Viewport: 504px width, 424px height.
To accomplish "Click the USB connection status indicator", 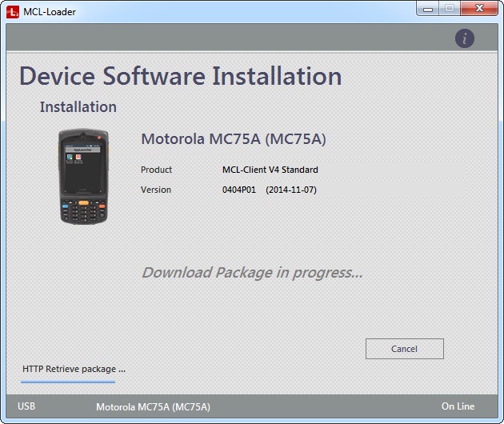I will tap(26, 406).
